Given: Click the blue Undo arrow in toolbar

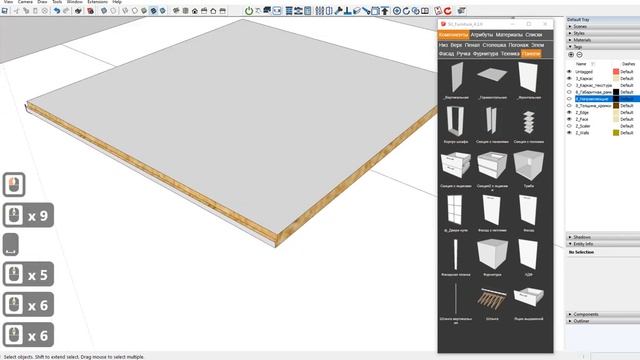Looking at the screenshot, I should tap(57, 11).
